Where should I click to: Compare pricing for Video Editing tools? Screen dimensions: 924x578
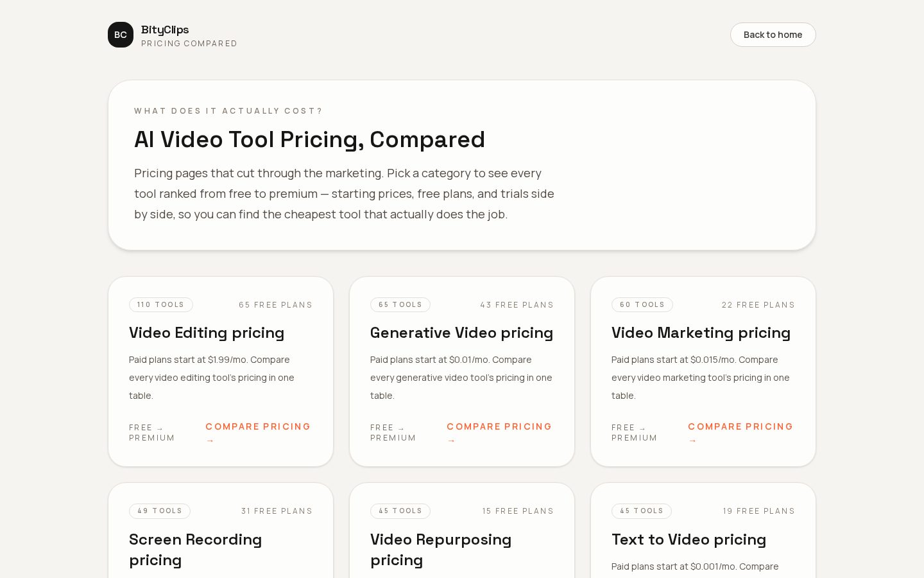(259, 433)
